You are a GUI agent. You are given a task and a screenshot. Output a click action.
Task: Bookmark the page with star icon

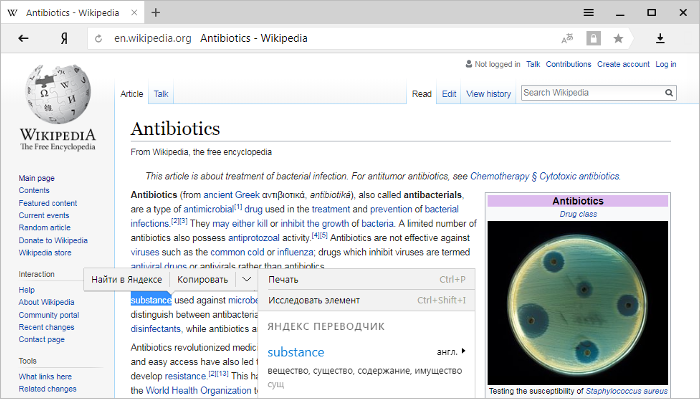pos(618,38)
